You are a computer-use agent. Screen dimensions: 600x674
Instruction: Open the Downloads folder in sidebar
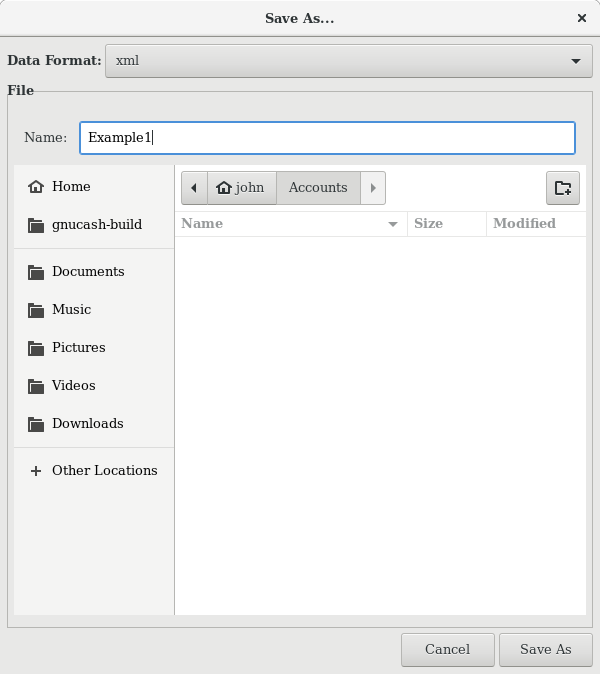(x=87, y=424)
